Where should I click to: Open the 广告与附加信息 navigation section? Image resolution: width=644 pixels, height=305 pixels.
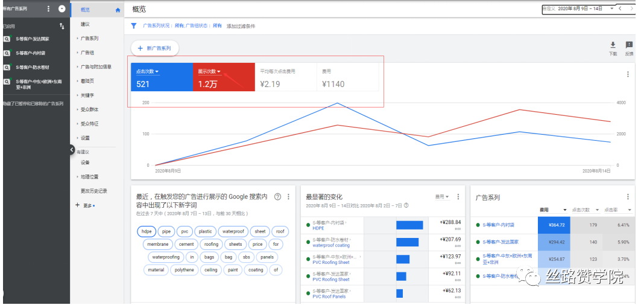tap(96, 66)
